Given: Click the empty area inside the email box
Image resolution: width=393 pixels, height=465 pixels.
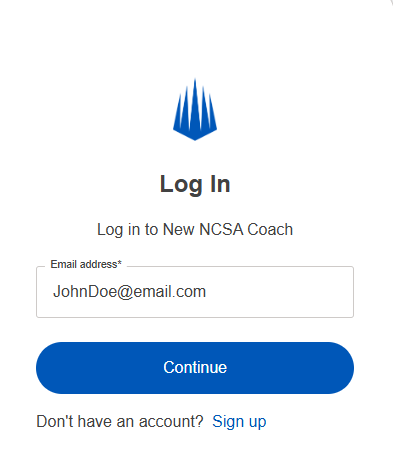Looking at the screenshot, I should [280, 292].
